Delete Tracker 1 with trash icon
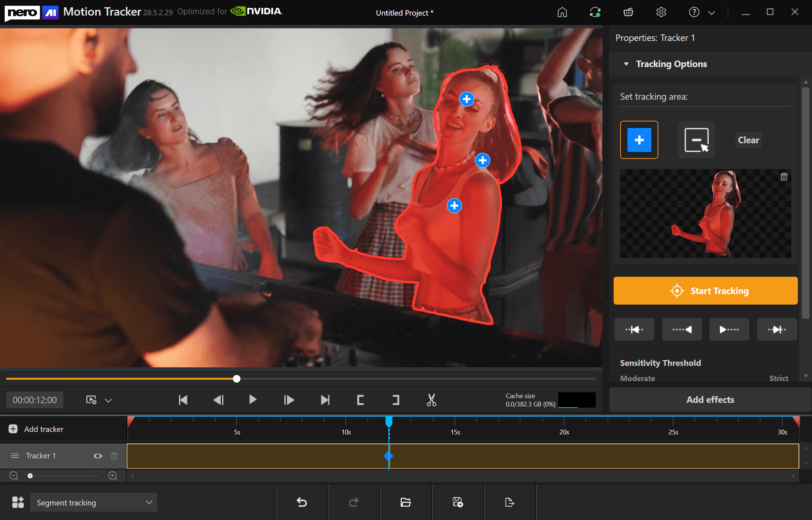The width and height of the screenshot is (812, 520). [114, 456]
